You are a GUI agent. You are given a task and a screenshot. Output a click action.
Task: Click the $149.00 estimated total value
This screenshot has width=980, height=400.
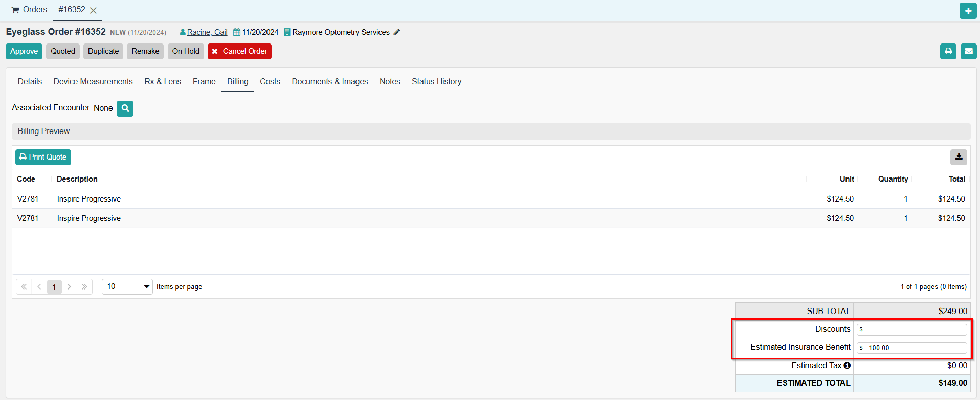click(x=952, y=383)
